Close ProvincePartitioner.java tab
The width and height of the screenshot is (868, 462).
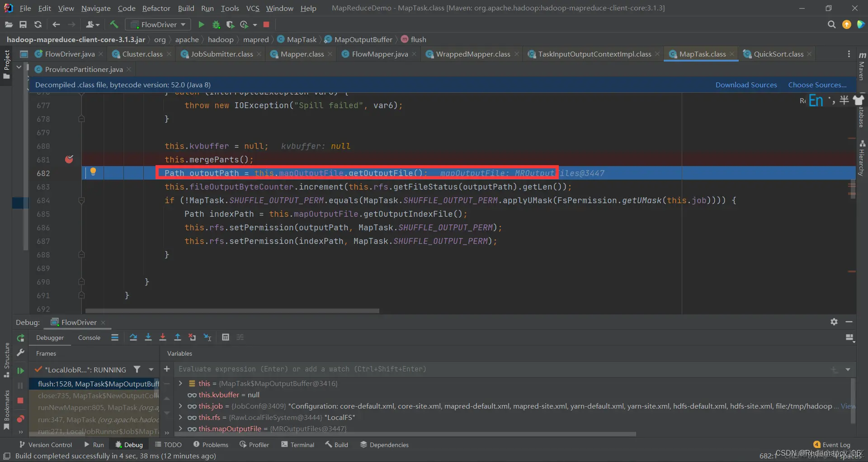point(129,69)
